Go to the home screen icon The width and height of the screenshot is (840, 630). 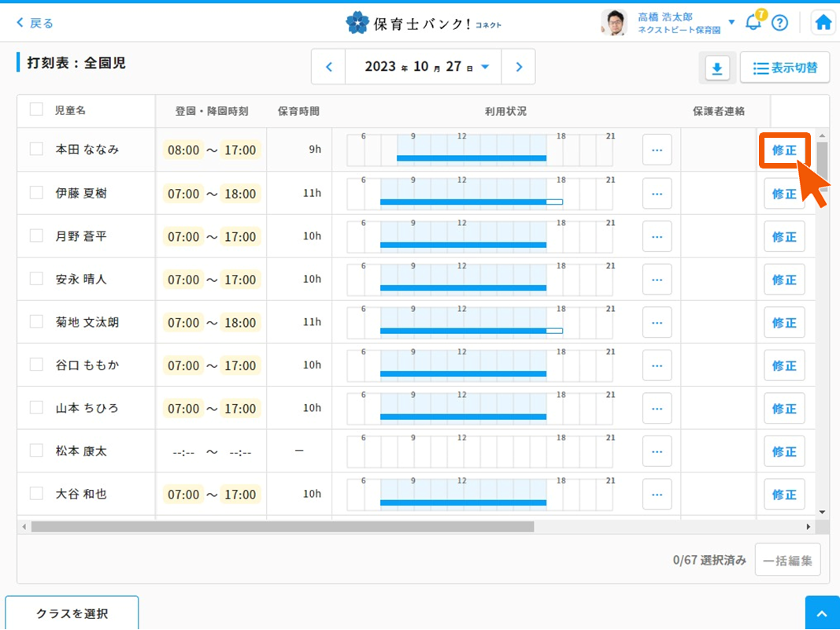coord(823,23)
